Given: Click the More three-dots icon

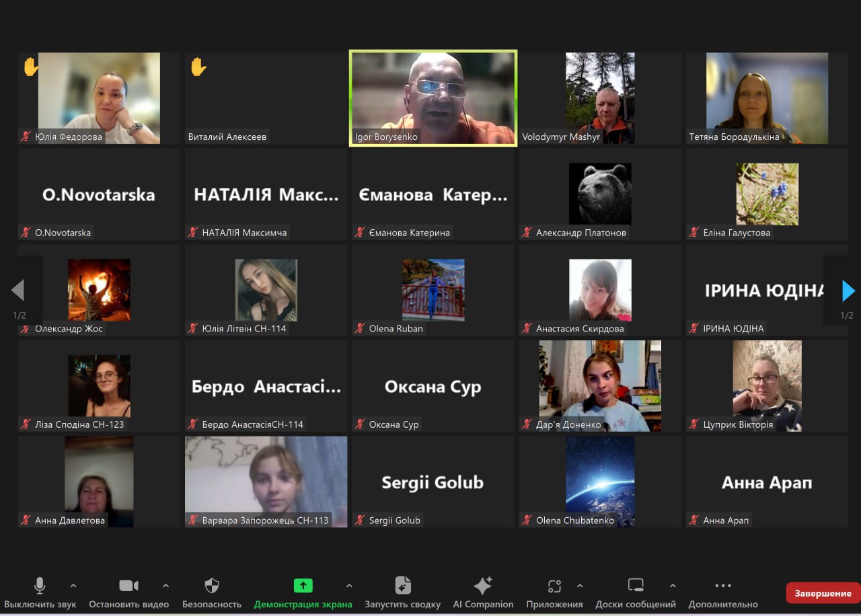Looking at the screenshot, I should click(x=723, y=586).
